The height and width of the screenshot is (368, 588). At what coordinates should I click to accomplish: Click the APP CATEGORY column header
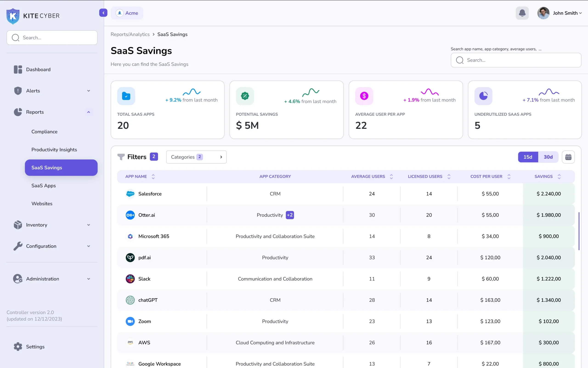pyautogui.click(x=275, y=176)
